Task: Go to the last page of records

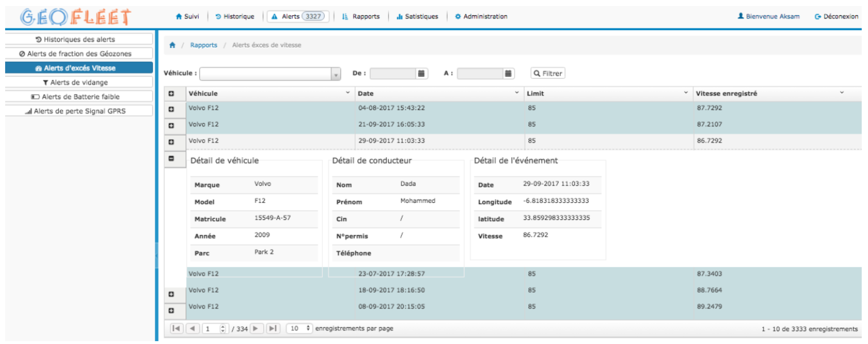Action: pos(273,328)
